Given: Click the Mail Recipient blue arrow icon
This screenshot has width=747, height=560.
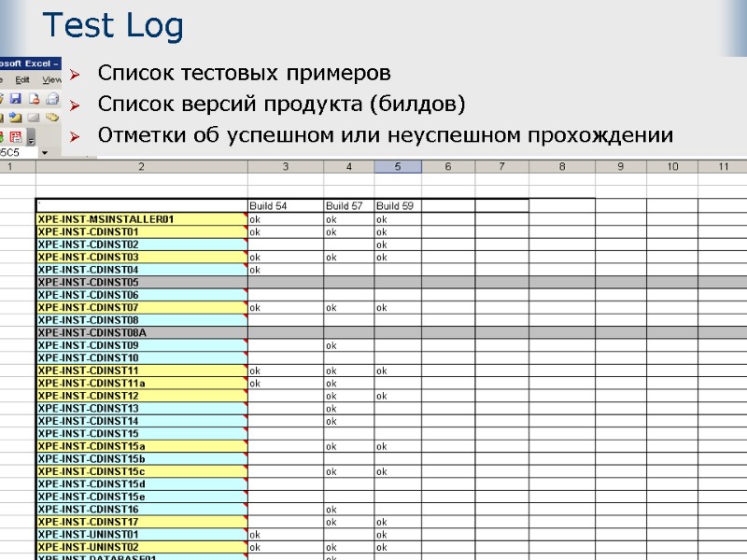Looking at the screenshot, I should 15,118.
